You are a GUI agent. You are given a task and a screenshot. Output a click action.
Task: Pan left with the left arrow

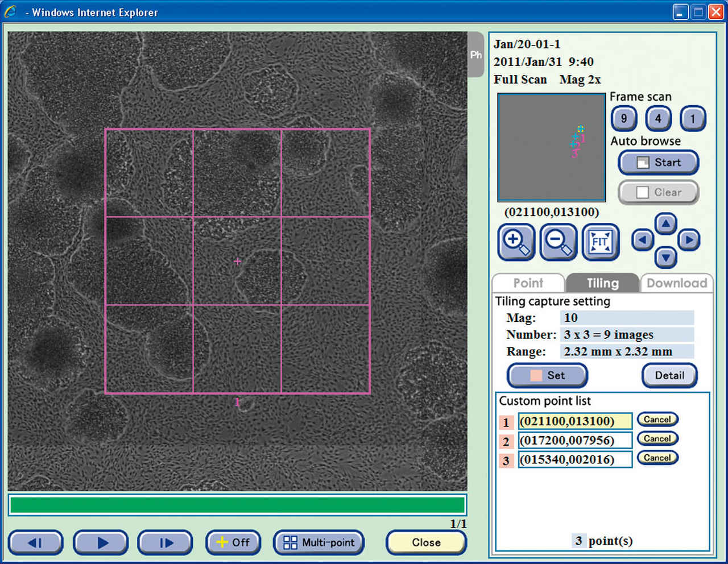643,240
